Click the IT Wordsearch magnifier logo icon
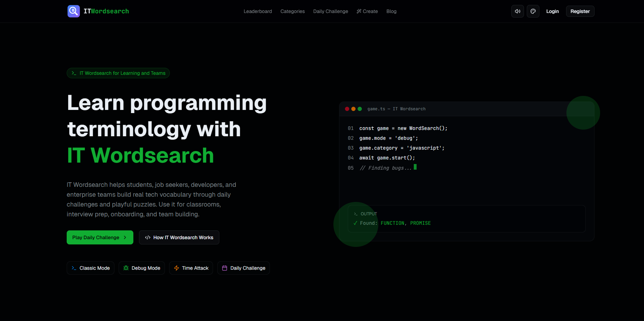Screen dimensions: 644x321 click(x=74, y=11)
